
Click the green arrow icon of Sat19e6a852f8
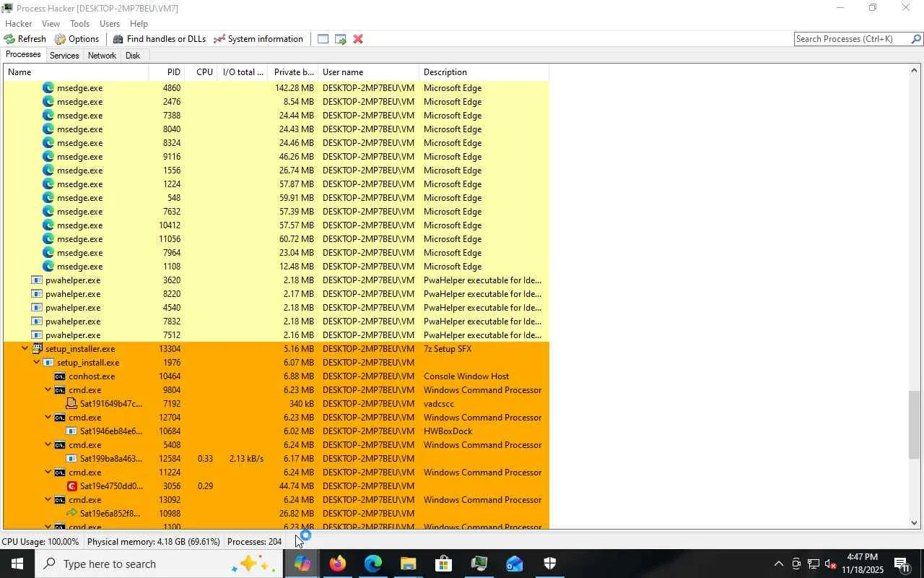[71, 514]
